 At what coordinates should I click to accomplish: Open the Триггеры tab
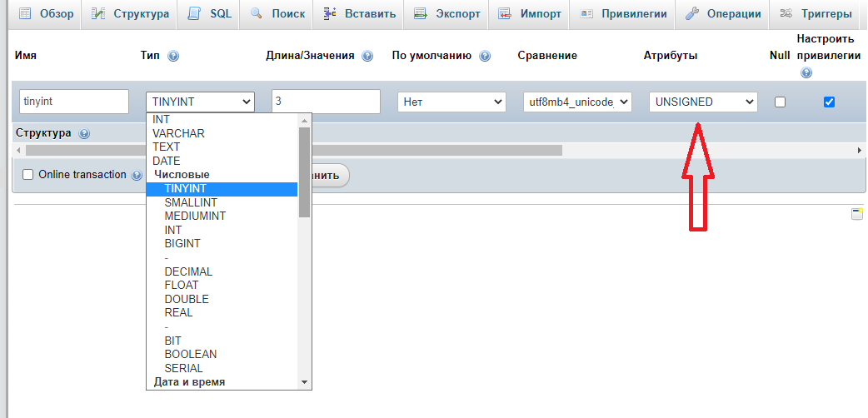[x=816, y=14]
